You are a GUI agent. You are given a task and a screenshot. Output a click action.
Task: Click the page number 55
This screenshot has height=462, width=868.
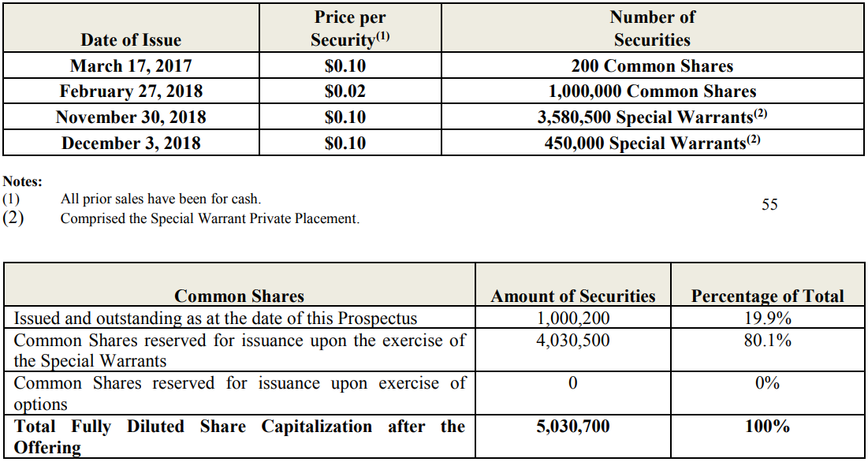click(x=769, y=205)
